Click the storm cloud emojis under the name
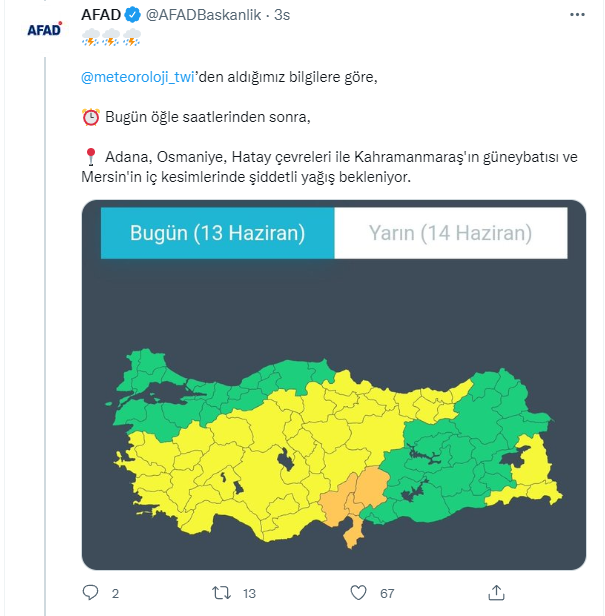 111,37
